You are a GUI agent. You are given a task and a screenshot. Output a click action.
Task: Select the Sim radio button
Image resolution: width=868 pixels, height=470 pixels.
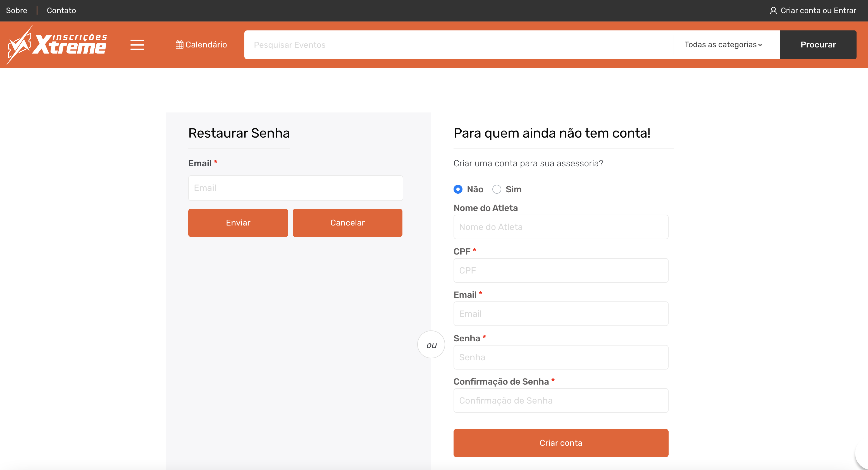click(x=497, y=189)
